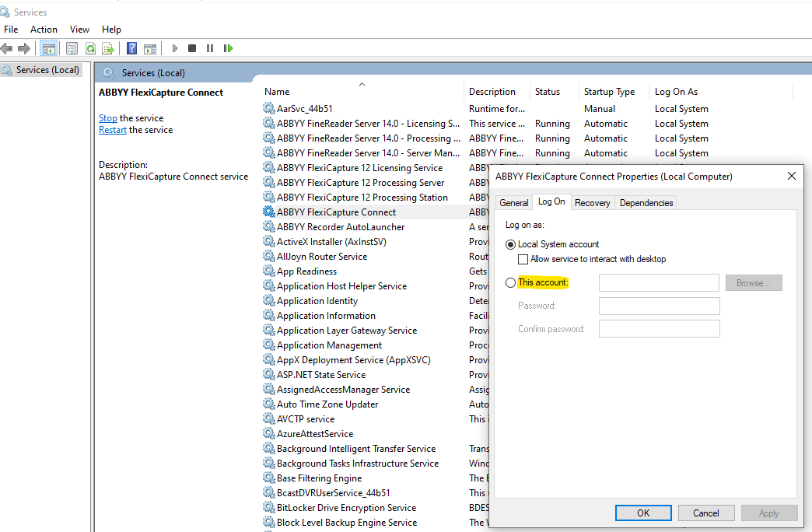Image resolution: width=812 pixels, height=532 pixels.
Task: Select Background Intelligent Transfer Service
Action: pos(356,449)
